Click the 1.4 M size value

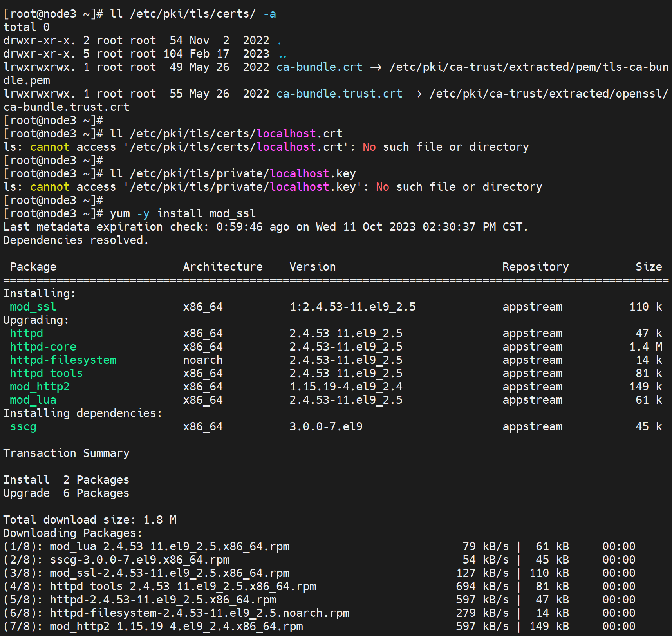646,347
